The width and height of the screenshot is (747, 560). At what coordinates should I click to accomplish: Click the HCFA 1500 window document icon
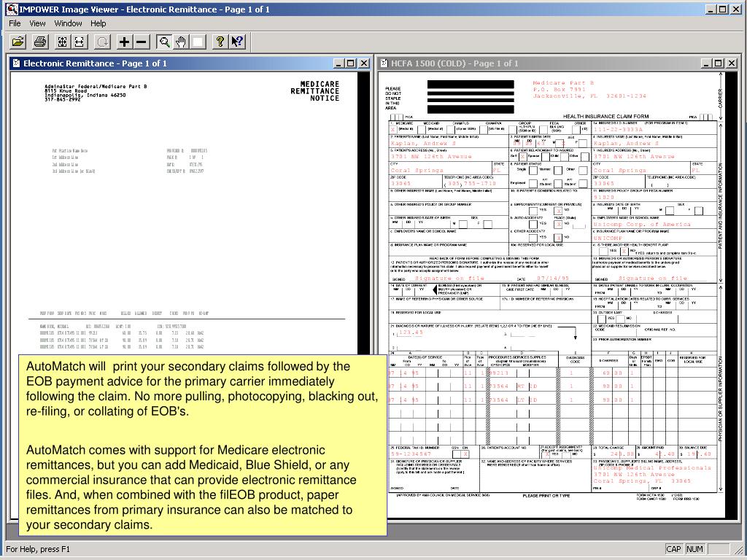(384, 63)
